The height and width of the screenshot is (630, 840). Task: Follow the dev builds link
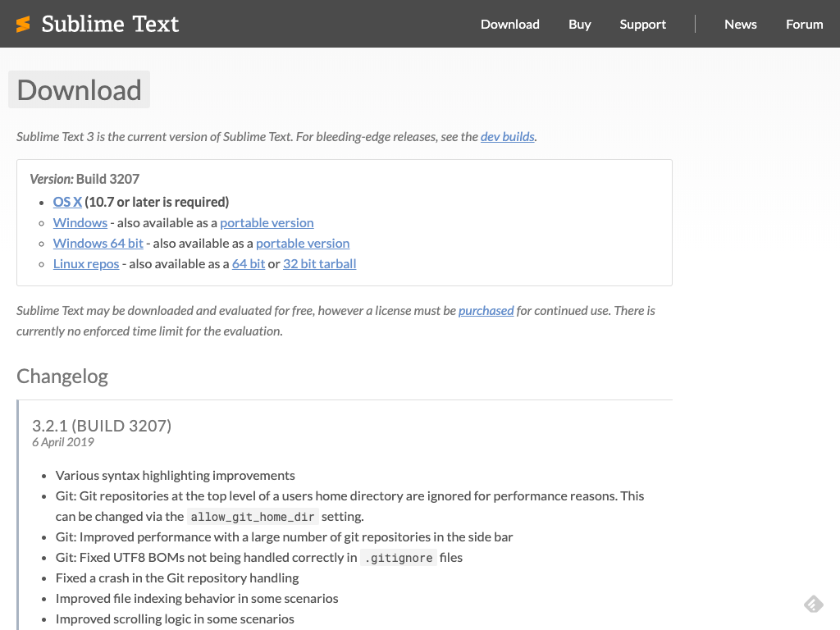(x=507, y=137)
